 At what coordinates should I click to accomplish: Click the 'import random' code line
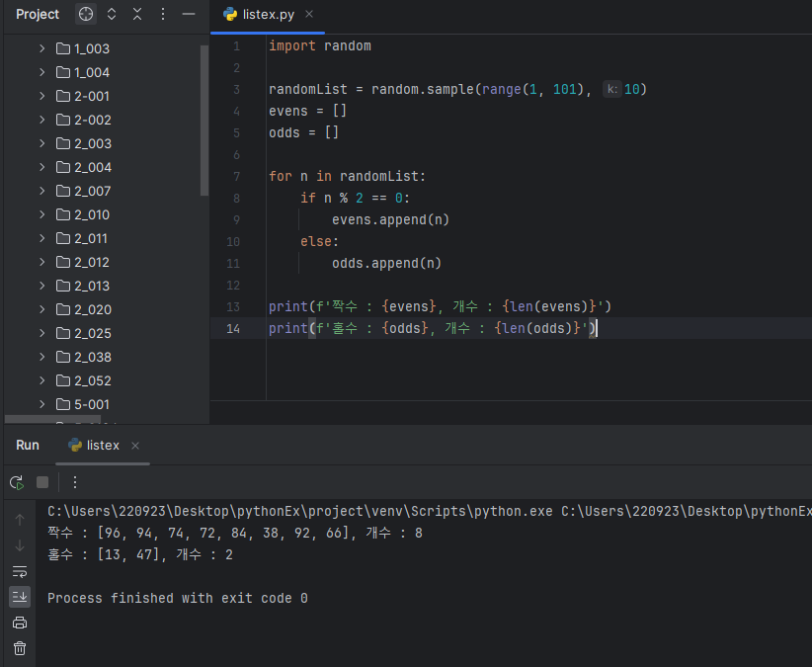click(x=319, y=46)
